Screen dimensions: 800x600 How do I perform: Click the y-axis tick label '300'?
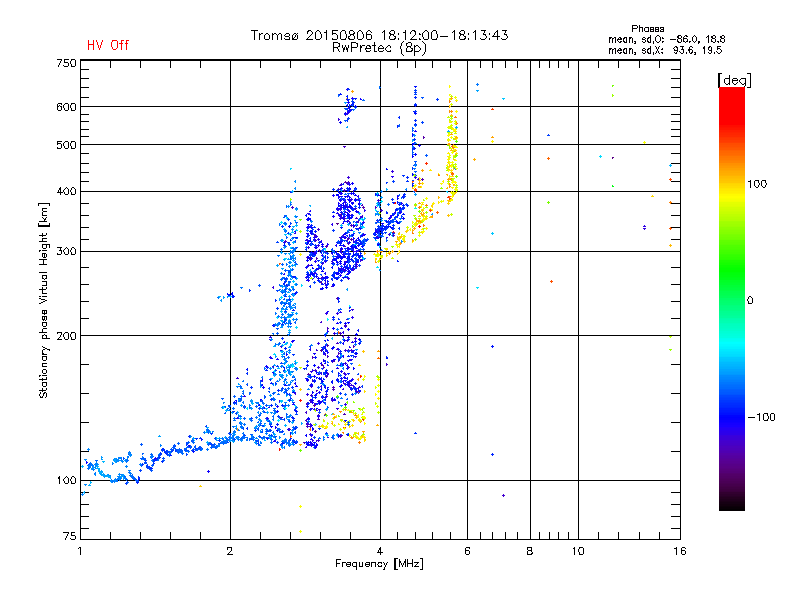tap(66, 251)
